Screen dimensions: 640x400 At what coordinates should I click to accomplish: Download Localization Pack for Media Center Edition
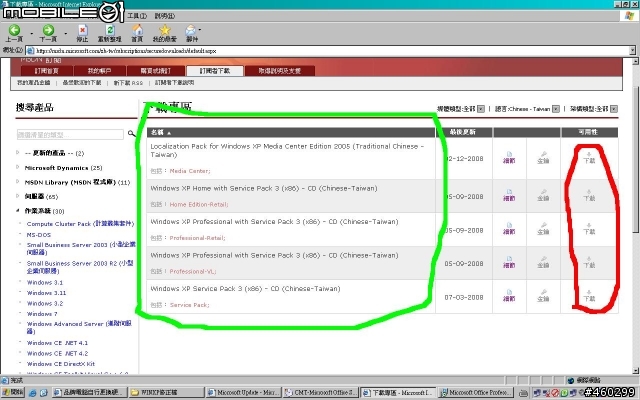point(589,158)
